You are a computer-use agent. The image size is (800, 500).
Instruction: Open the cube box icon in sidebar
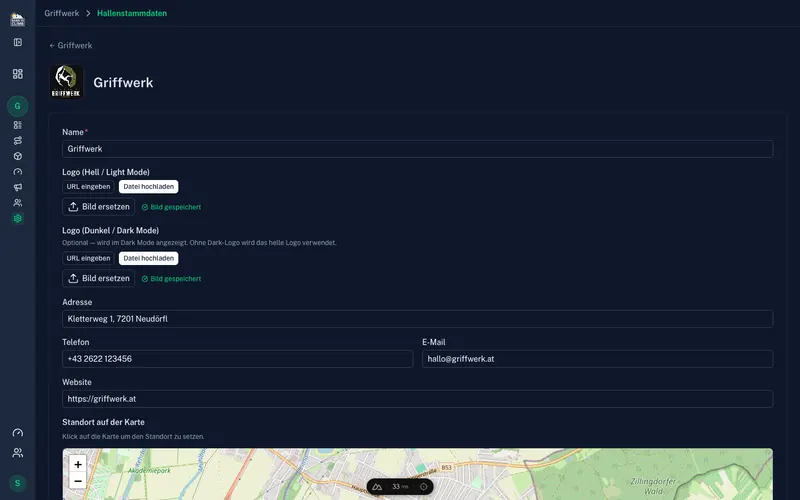[18, 156]
